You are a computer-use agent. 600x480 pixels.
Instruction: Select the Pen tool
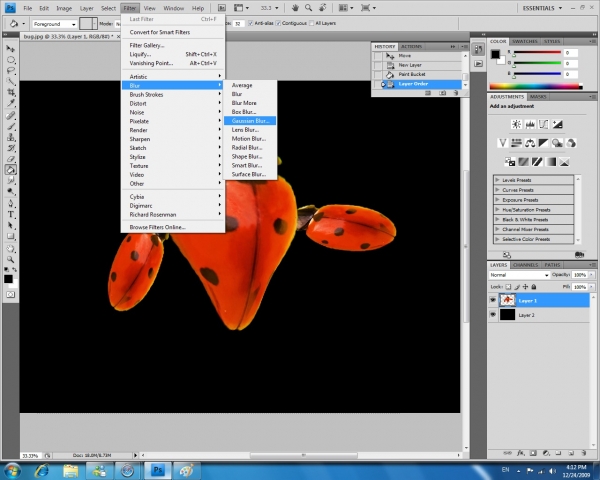click(11, 204)
